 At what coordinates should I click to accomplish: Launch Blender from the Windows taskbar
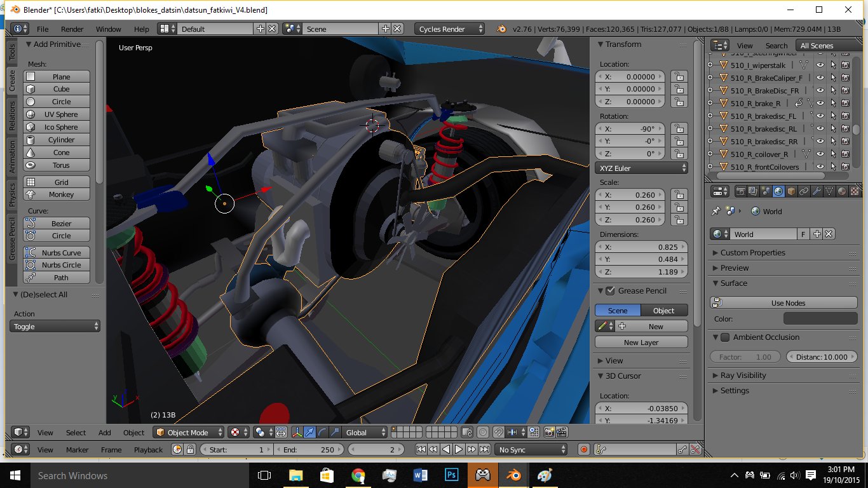click(x=514, y=475)
